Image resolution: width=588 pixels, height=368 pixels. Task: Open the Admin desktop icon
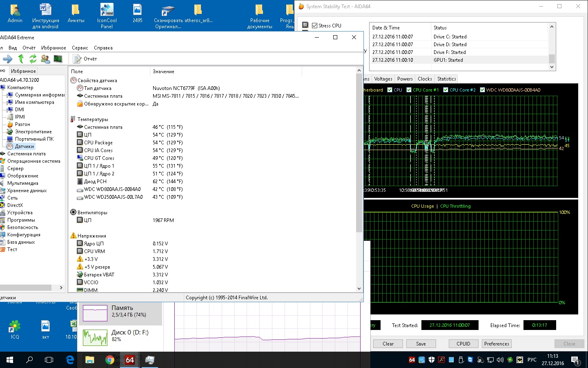15,14
